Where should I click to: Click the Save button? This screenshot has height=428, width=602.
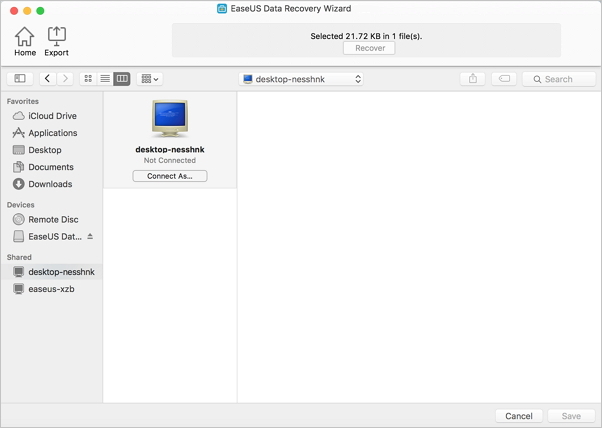pos(571,416)
